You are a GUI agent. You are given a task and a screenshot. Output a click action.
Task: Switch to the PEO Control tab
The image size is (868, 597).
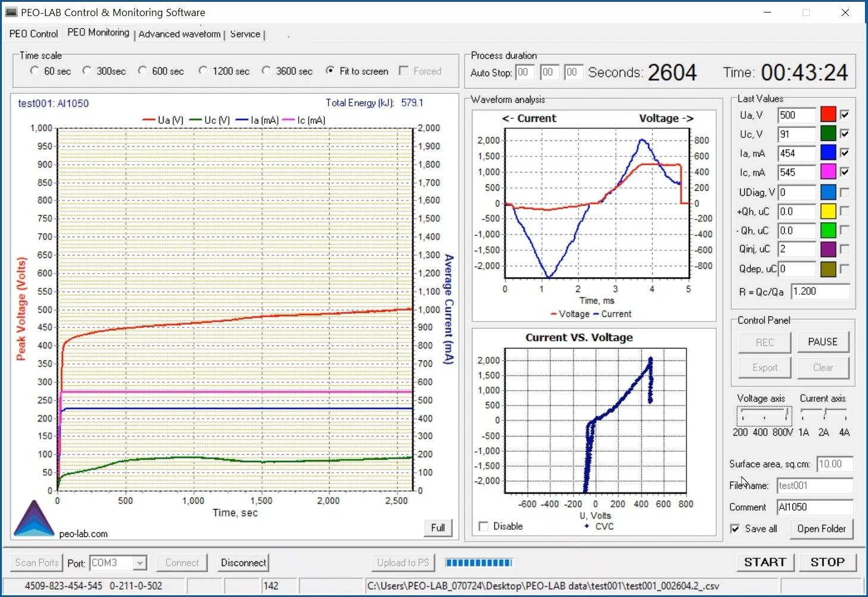[34, 34]
